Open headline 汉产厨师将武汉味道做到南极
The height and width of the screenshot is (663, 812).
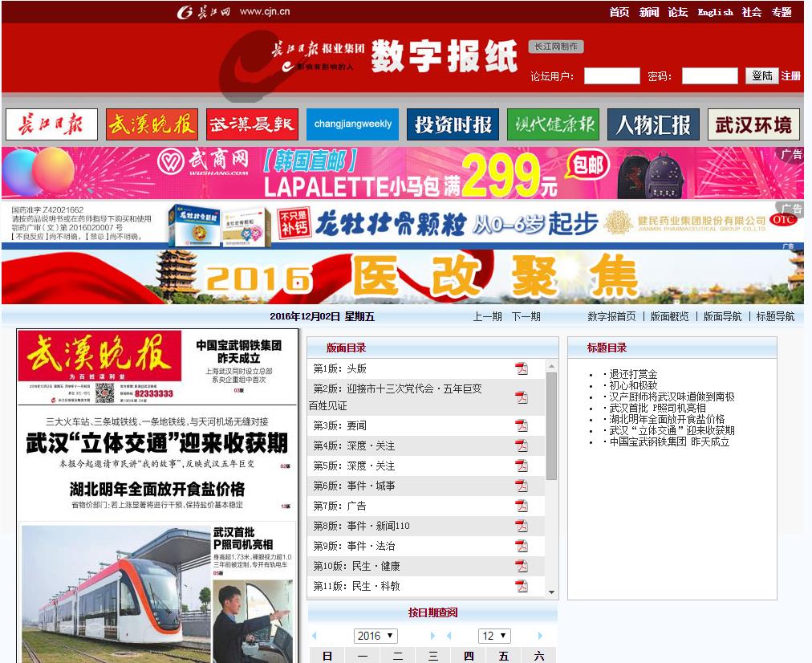[x=672, y=397]
